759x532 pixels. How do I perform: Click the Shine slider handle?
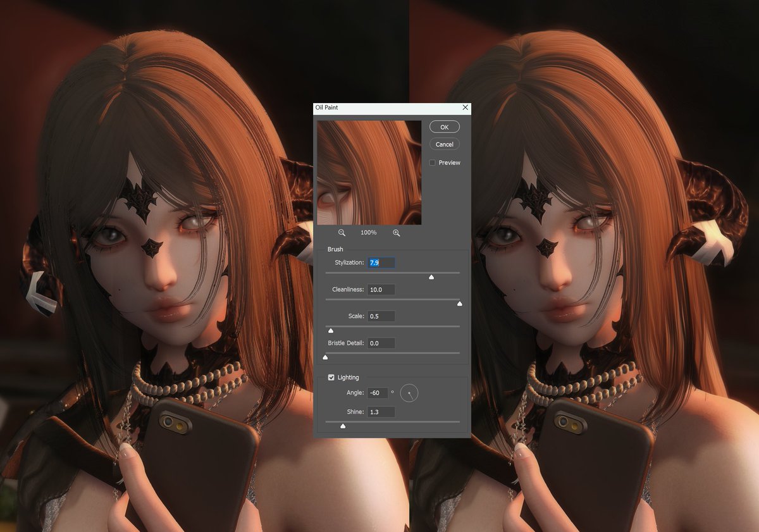[x=343, y=426]
